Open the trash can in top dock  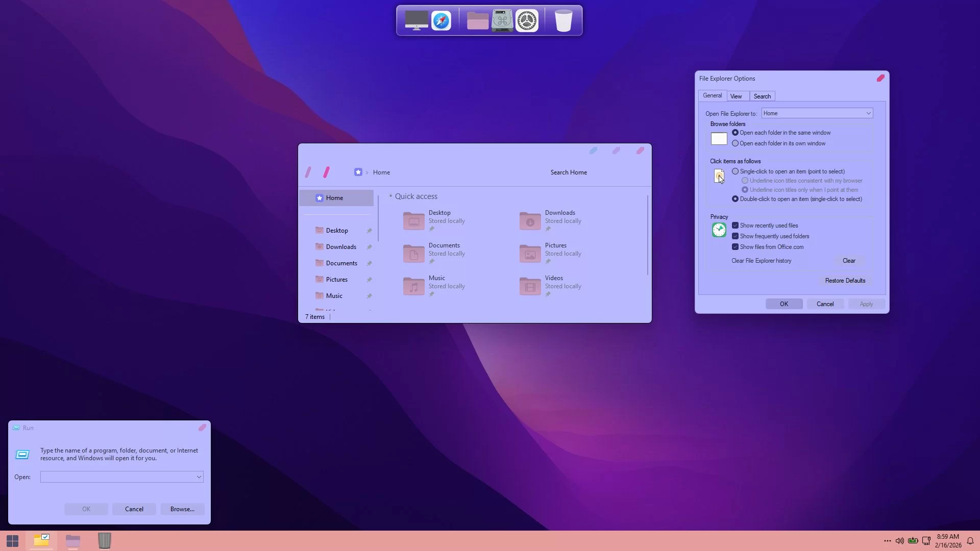coord(563,21)
